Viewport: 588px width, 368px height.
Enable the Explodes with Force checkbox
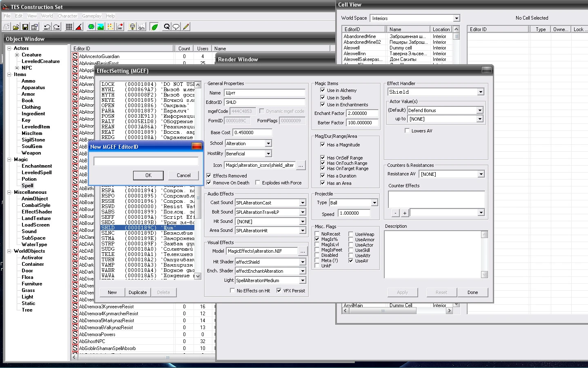pos(258,183)
